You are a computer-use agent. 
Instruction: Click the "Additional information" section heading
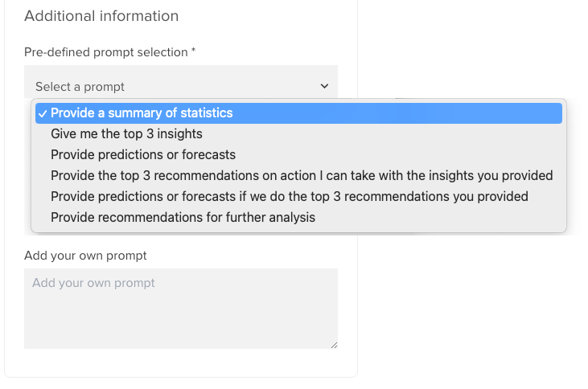pos(101,16)
